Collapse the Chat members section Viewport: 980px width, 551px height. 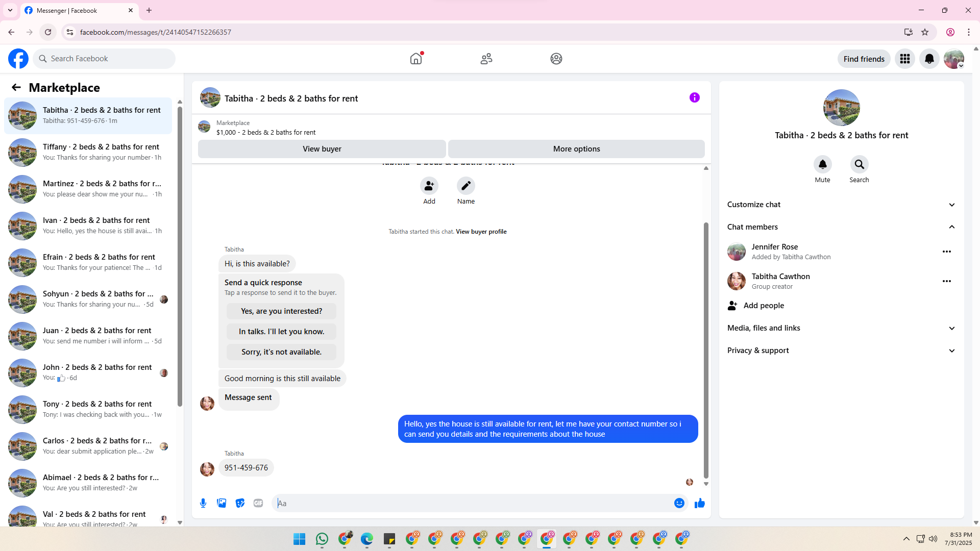point(841,227)
